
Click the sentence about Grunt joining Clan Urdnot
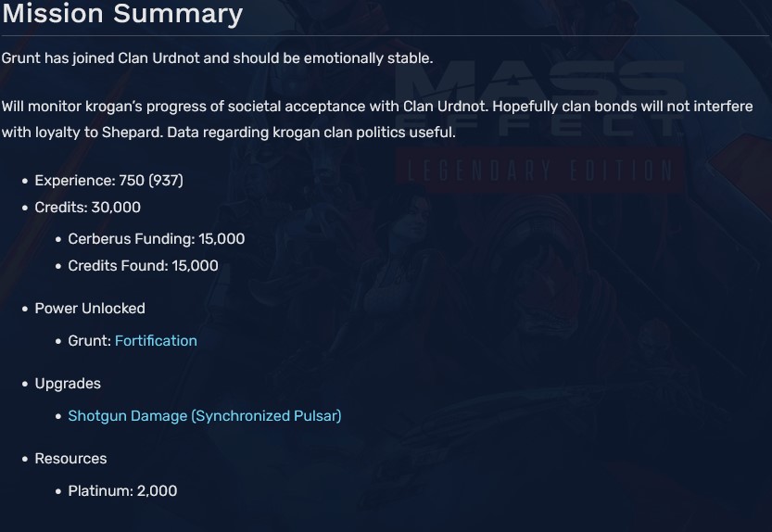pos(217,57)
